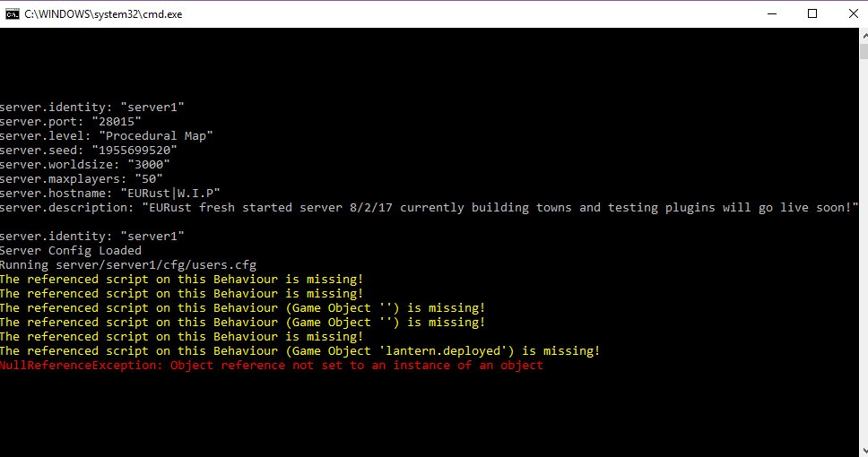Click the Server Config Loaded line
Viewport: 868px width, 457px height.
(71, 250)
